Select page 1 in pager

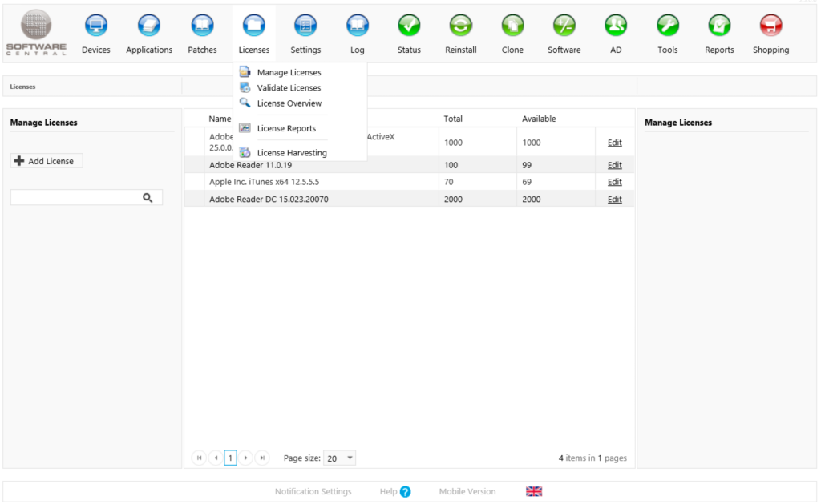230,458
